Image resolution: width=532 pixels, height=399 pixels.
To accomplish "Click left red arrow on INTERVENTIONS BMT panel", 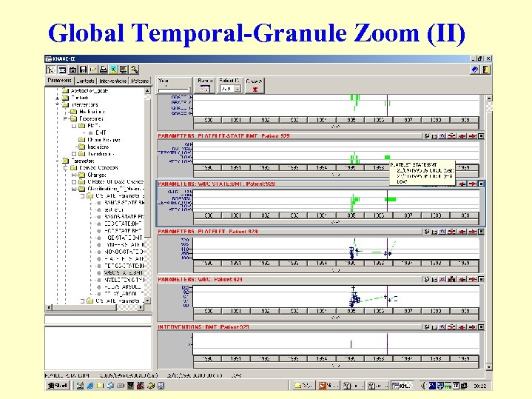I will point(462,327).
